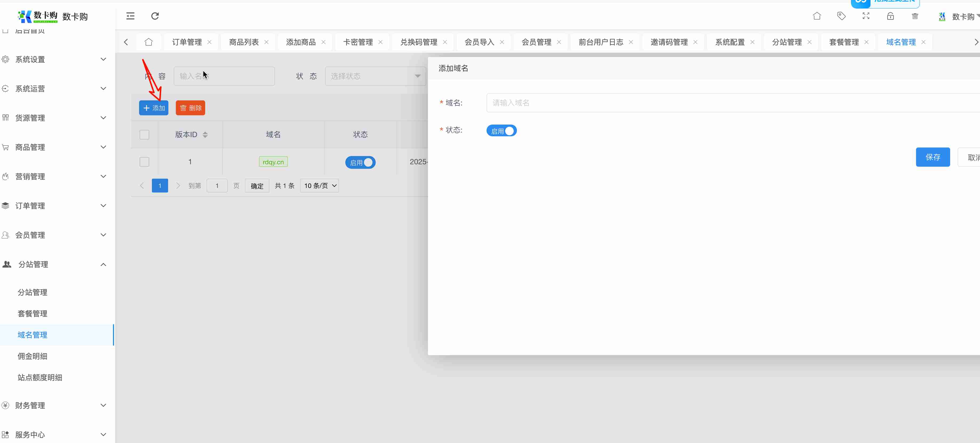This screenshot has height=443, width=980.
Task: Click the red 删除 button
Action: click(x=190, y=108)
